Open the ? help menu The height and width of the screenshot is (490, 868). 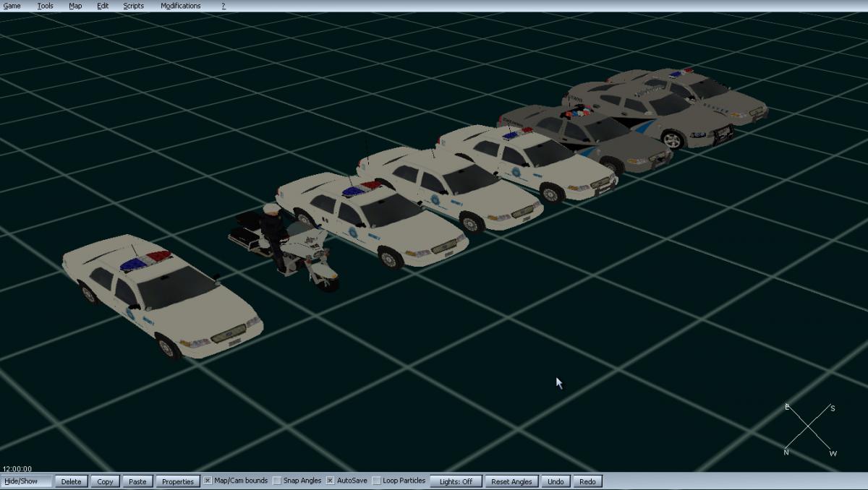click(224, 6)
